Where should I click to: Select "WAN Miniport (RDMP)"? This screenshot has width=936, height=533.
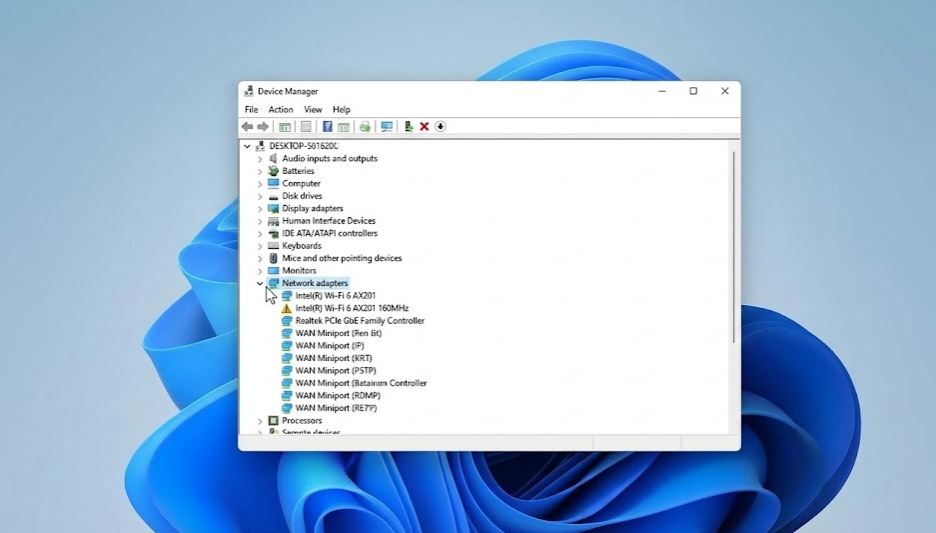pos(338,395)
